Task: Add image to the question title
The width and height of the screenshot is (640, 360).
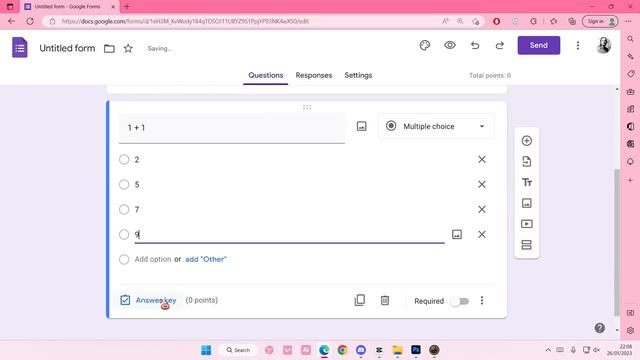Action: point(362,126)
